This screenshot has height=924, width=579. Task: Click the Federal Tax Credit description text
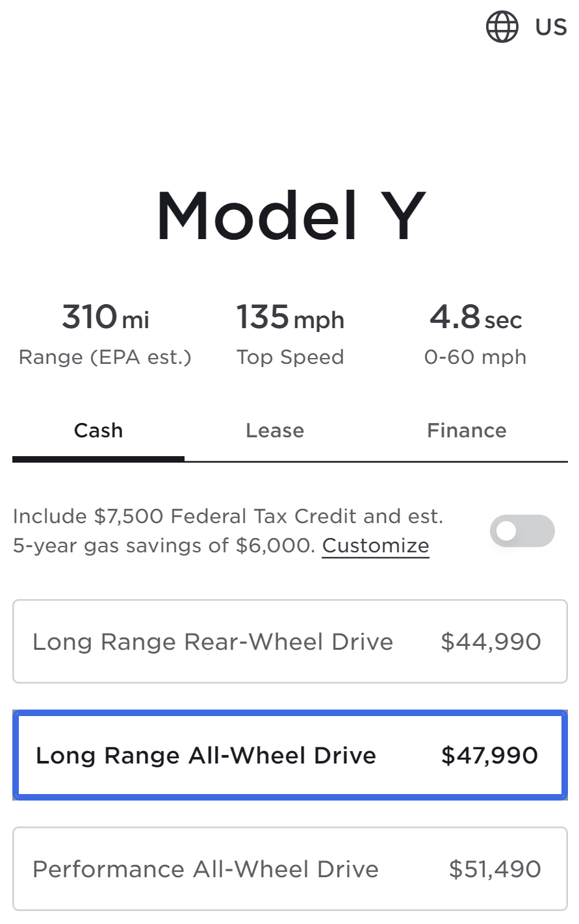tap(227, 517)
